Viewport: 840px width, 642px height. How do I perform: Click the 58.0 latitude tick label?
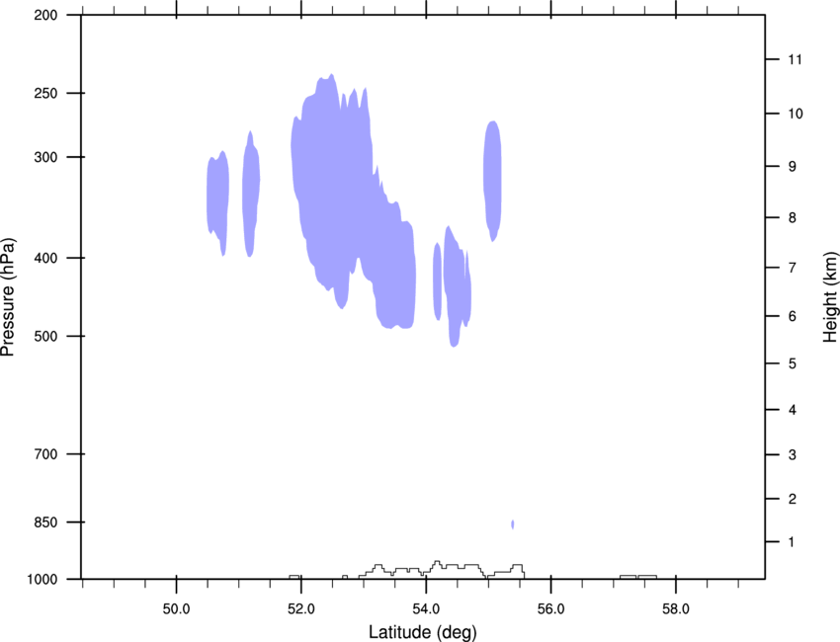point(676,609)
